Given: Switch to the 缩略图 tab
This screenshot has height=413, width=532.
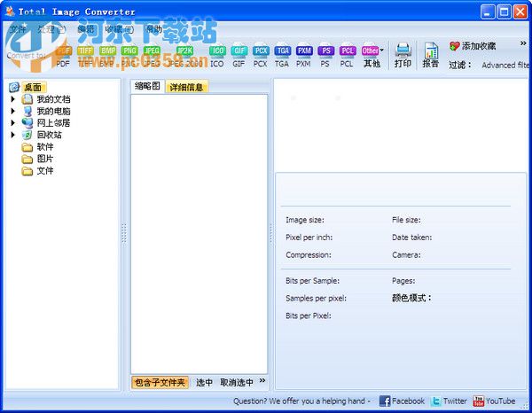Looking at the screenshot, I should pyautogui.click(x=147, y=86).
